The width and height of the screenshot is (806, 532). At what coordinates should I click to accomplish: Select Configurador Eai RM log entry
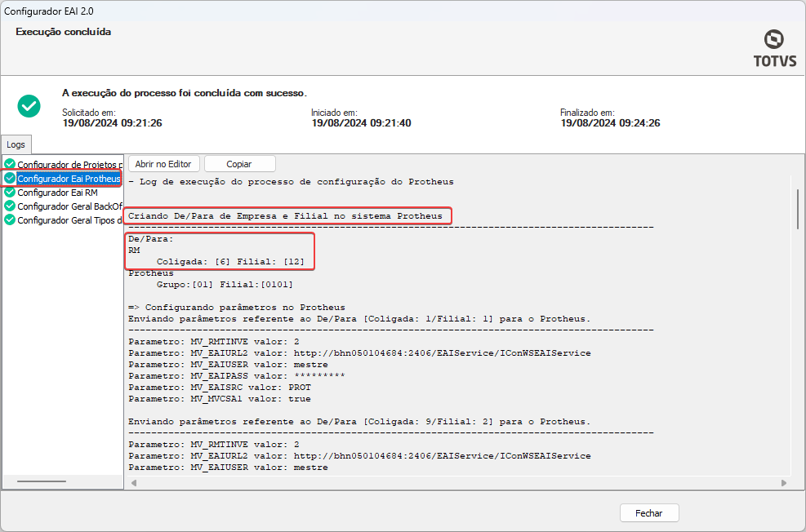[57, 193]
